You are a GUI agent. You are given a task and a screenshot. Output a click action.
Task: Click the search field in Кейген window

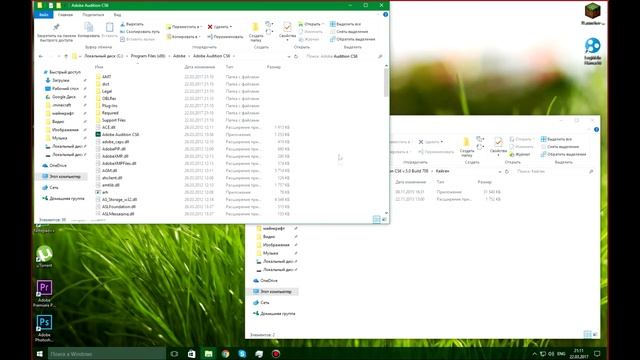tap(554, 171)
